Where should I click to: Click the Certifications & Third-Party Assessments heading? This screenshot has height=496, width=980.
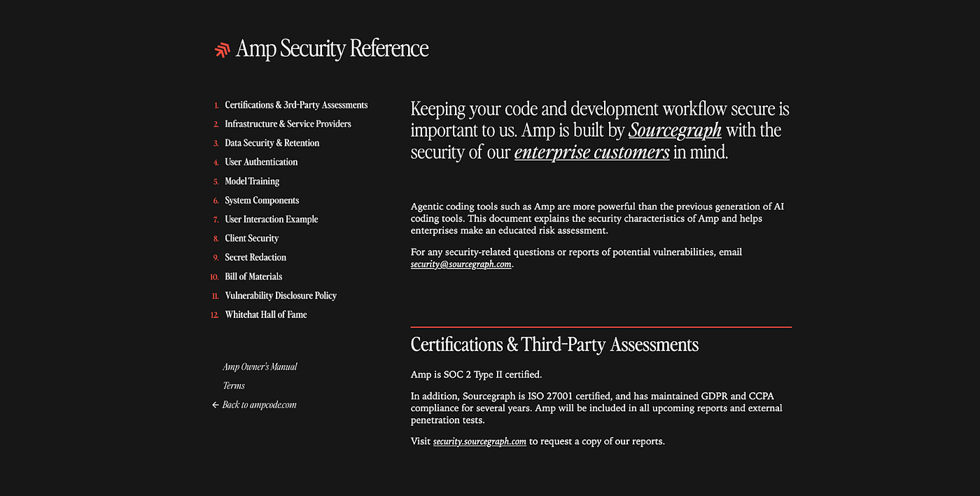click(554, 345)
